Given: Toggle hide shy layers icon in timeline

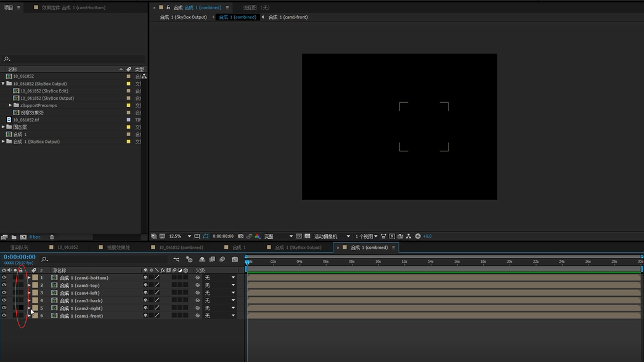Looking at the screenshot, I should [202, 259].
